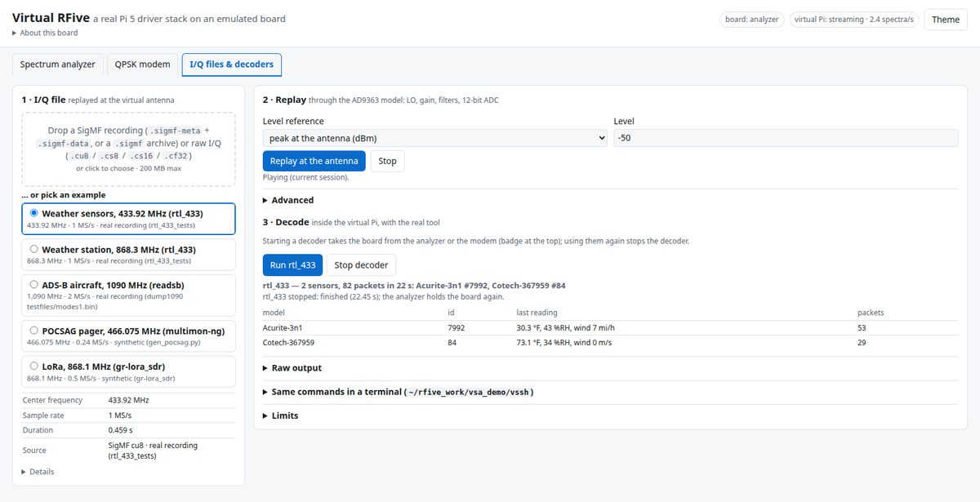
Task: Select LoRa 868.1 MHz example
Action: (129, 371)
